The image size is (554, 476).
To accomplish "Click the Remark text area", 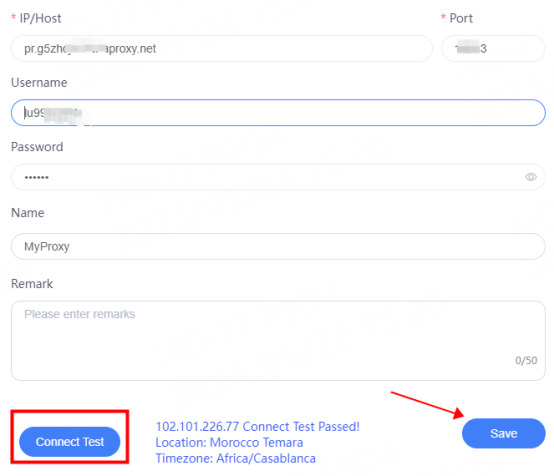I will 278,341.
